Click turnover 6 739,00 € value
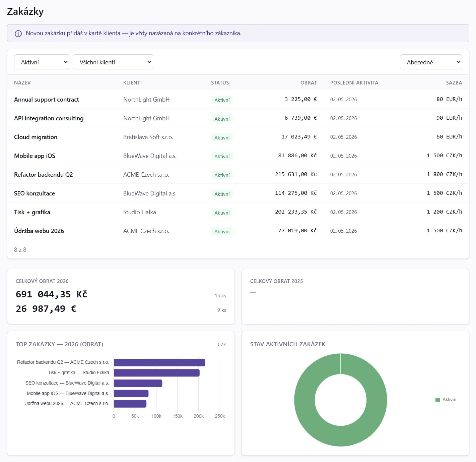 300,118
